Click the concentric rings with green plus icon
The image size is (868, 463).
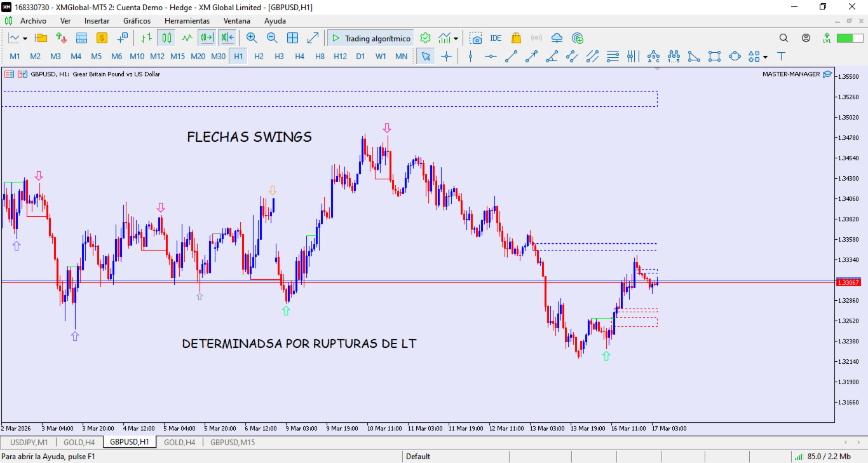click(577, 38)
